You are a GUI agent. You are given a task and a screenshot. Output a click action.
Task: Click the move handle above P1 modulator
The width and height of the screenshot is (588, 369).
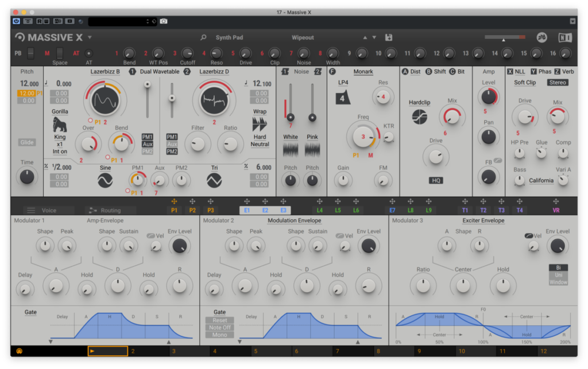coord(174,201)
